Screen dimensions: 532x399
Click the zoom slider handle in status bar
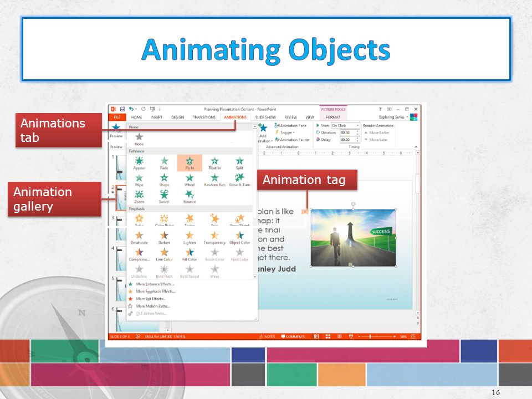pos(370,336)
